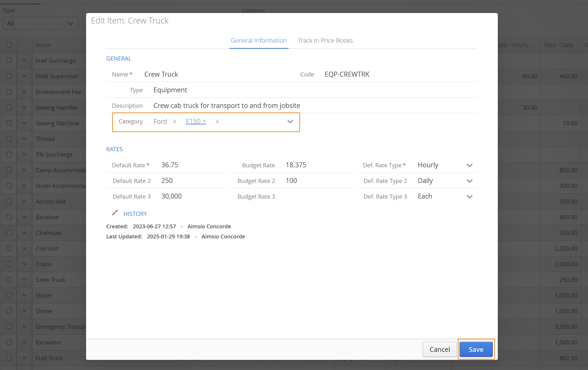The image size is (588, 370).
Task: Click the Type value Equipment
Action: pyautogui.click(x=170, y=90)
